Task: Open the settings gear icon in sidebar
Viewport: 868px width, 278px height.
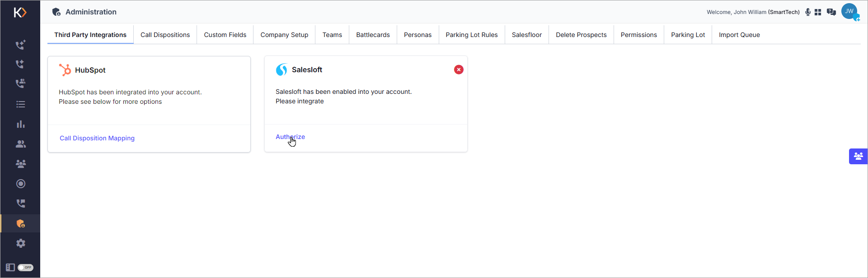Action: (21, 243)
